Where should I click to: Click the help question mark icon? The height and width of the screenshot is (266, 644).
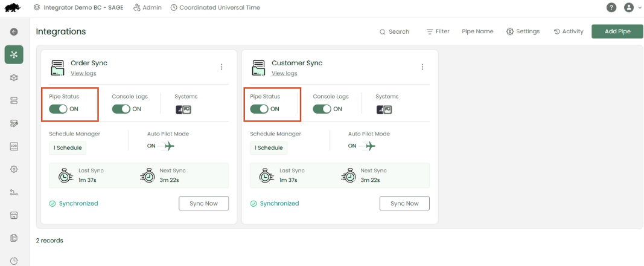611,7
